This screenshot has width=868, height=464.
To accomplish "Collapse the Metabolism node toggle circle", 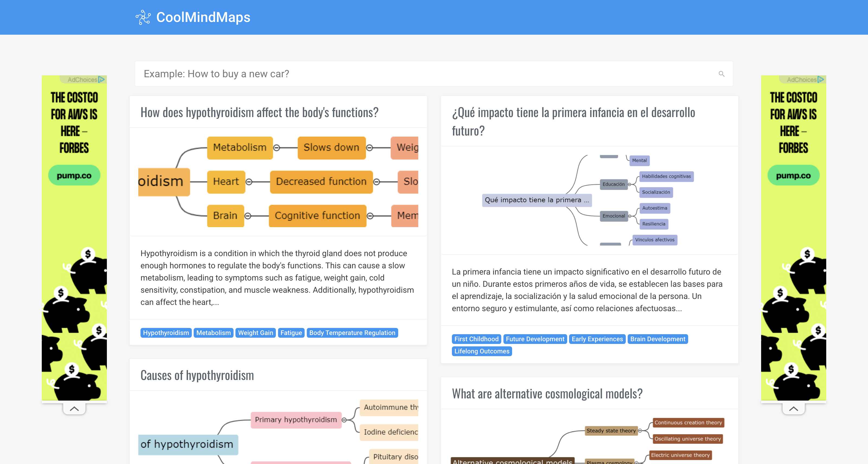I will pyautogui.click(x=277, y=148).
